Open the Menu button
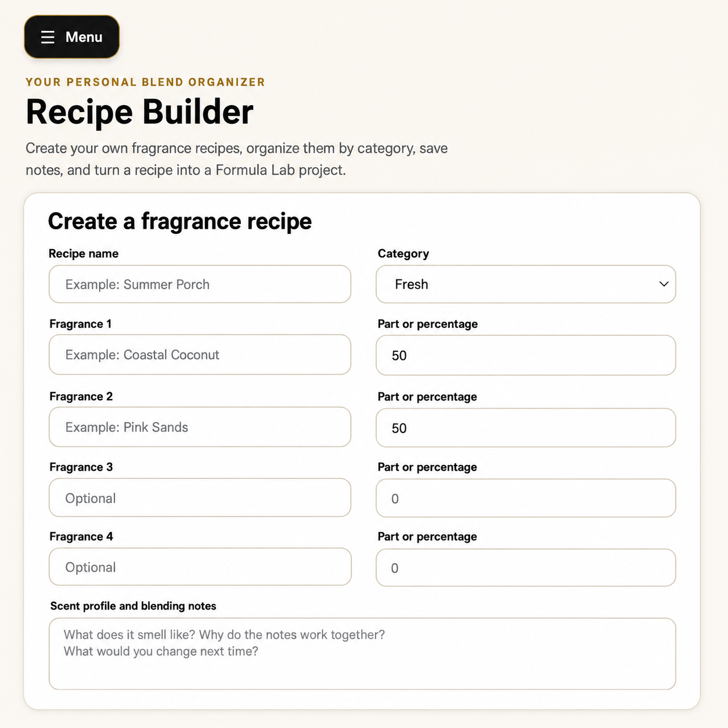 [x=72, y=37]
